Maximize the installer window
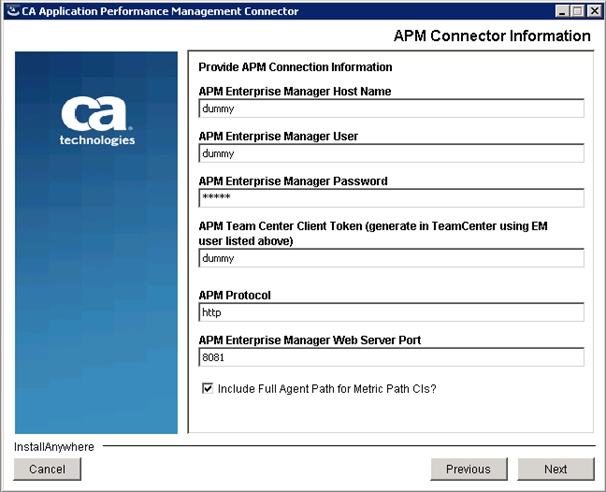 (x=578, y=11)
